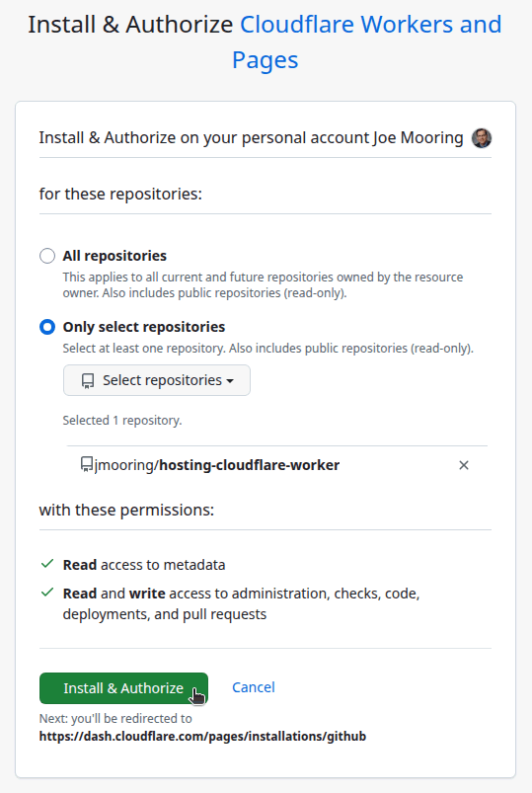532x793 pixels.
Task: Click the All repositories label text
Action: tap(114, 256)
